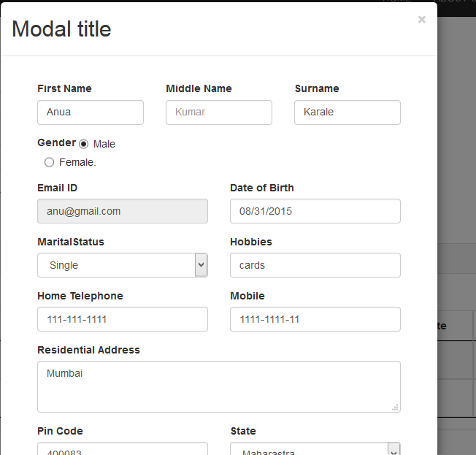Click the Residential Address text area
This screenshot has height=455, width=476.
tap(219, 386)
